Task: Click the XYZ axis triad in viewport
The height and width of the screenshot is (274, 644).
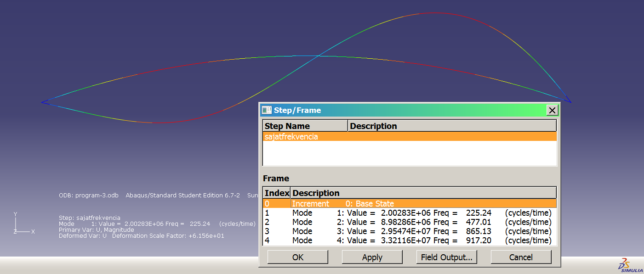Action: click(x=23, y=223)
